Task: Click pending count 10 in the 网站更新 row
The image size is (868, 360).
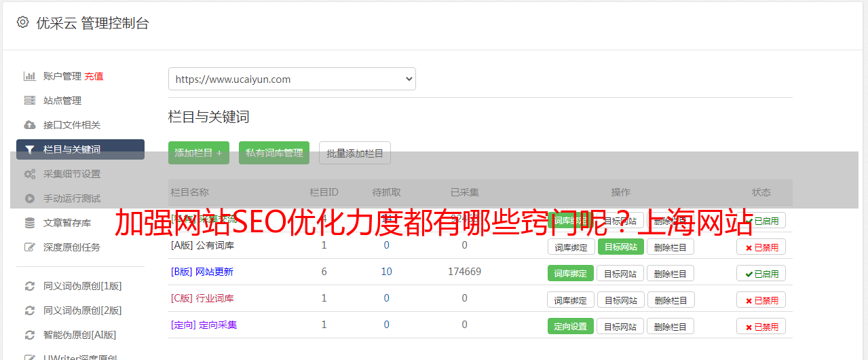Action: coord(387,272)
